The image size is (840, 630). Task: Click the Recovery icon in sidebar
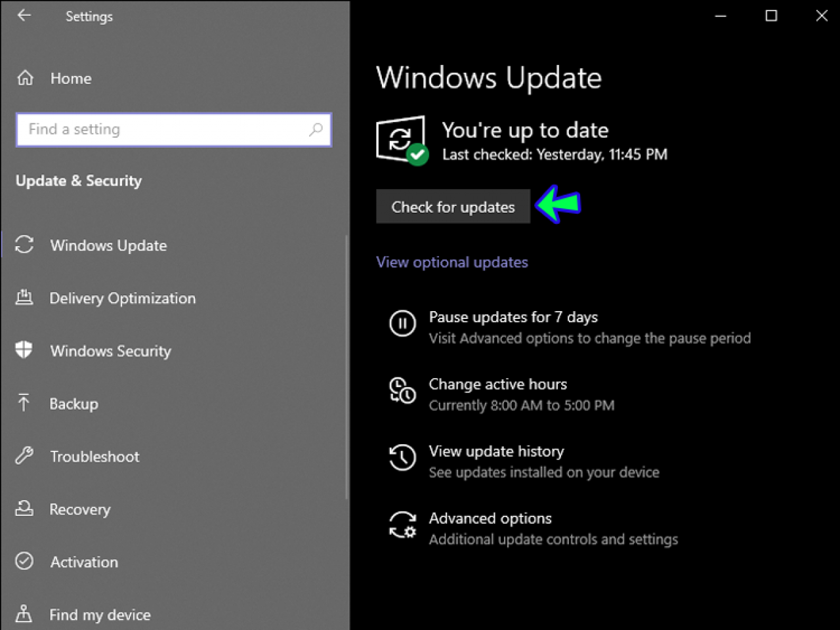point(24,509)
